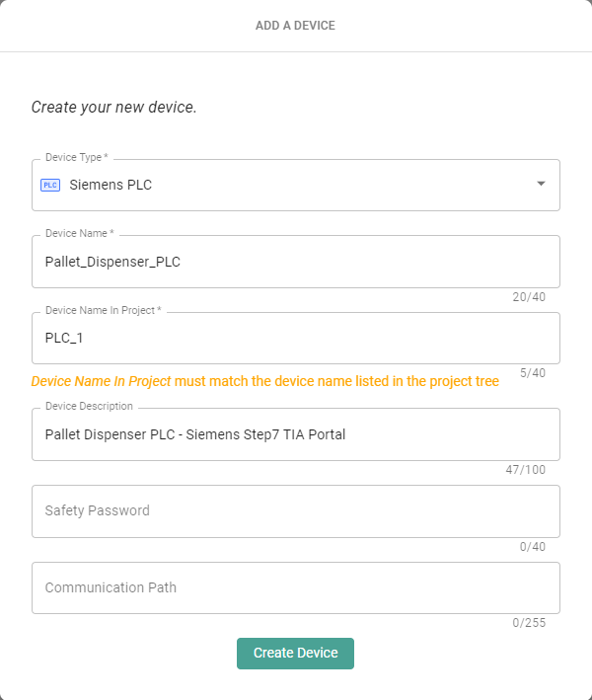Focus the PLC_1 project name field
This screenshot has width=592, height=700.
[296, 339]
